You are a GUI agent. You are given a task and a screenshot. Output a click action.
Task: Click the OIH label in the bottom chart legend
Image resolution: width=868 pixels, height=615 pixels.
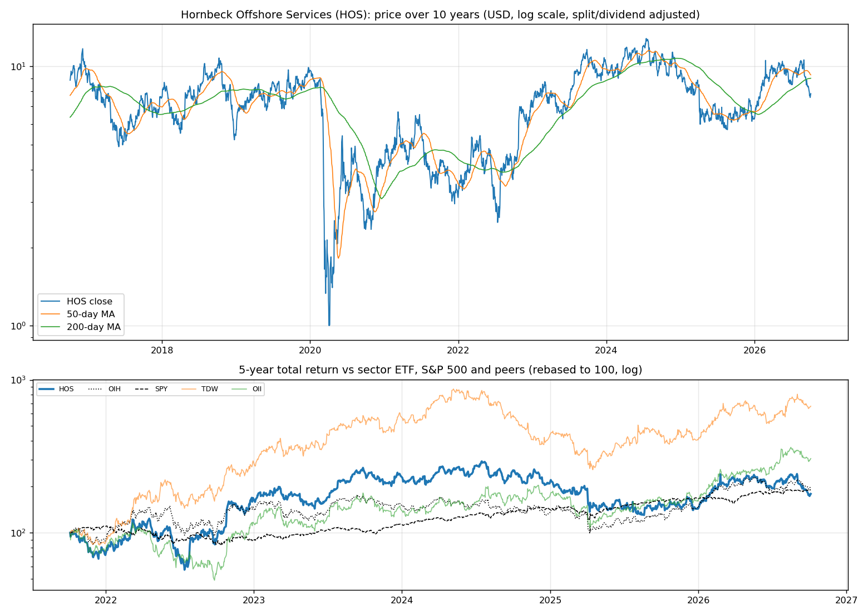tap(114, 389)
